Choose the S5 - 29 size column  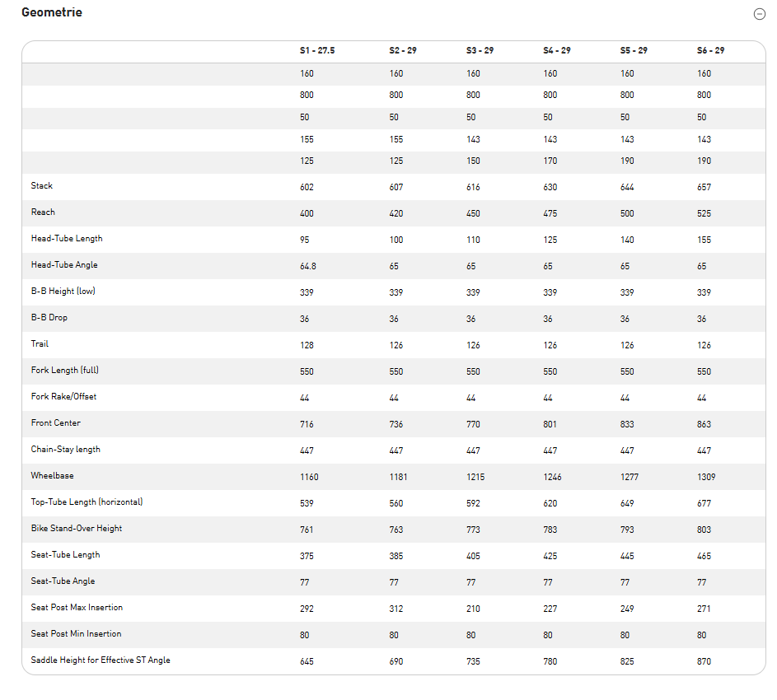[634, 51]
